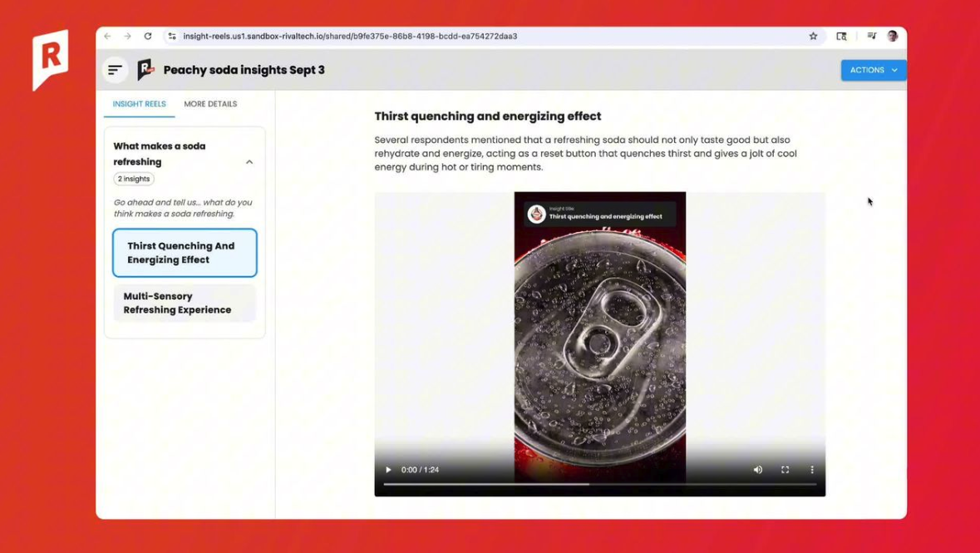The height and width of the screenshot is (553, 980).
Task: Select the Thirst Quenching And Energizing Effect insight
Action: [185, 253]
